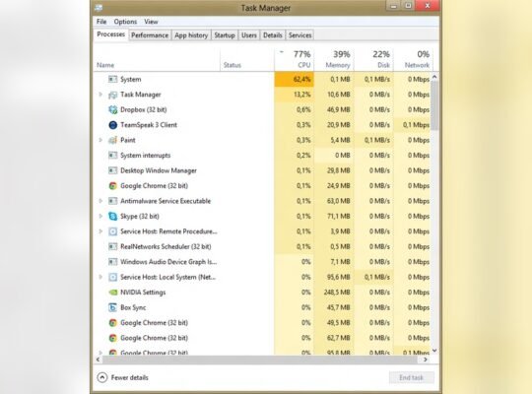Select the 62,4% CPU cell for System
The width and height of the screenshot is (532, 394).
[x=295, y=79]
